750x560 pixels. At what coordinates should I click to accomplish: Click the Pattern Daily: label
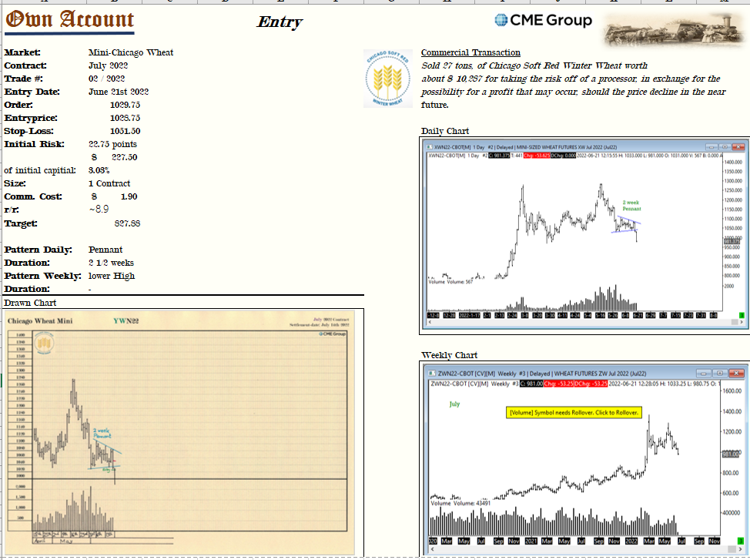click(39, 250)
